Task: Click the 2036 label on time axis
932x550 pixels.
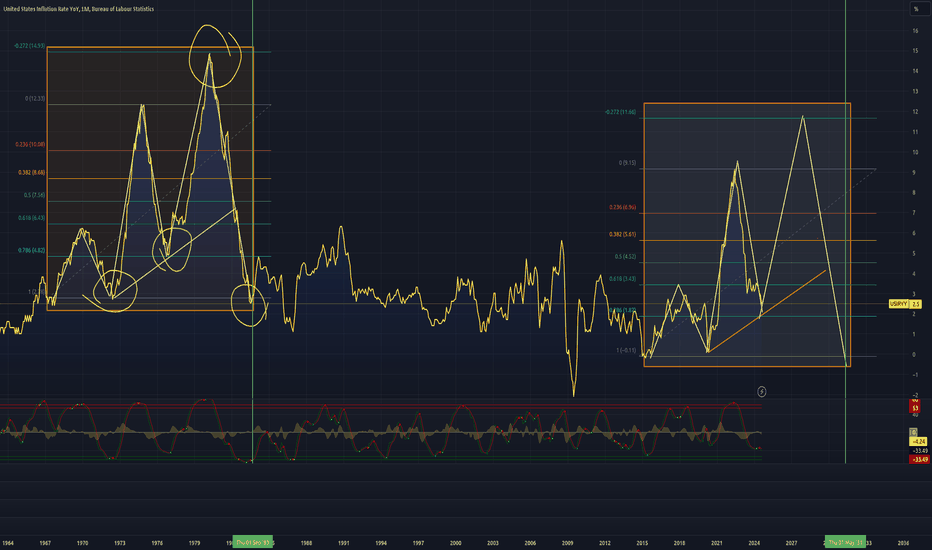Action: coord(903,543)
